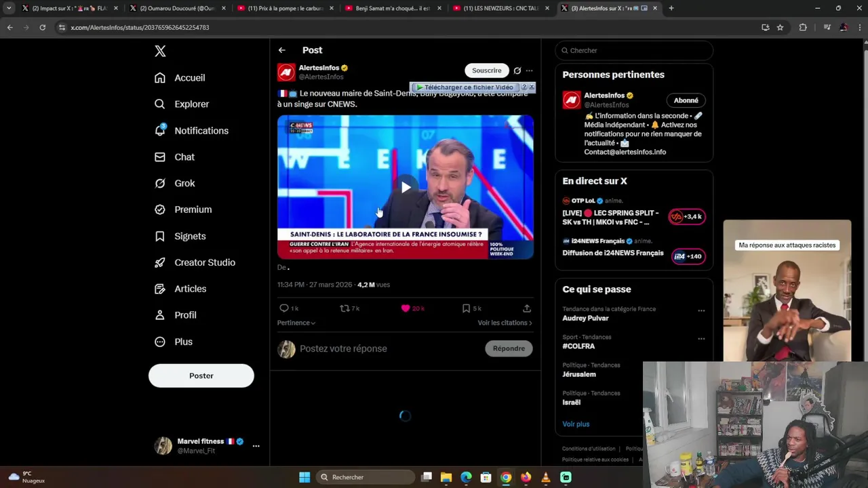868x488 pixels.
Task: Click the Souscrire button
Action: [x=486, y=70]
